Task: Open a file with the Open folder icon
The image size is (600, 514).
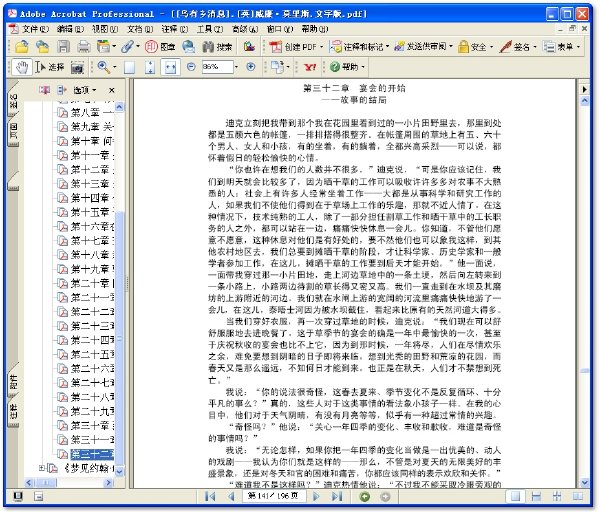Action: coord(22,47)
